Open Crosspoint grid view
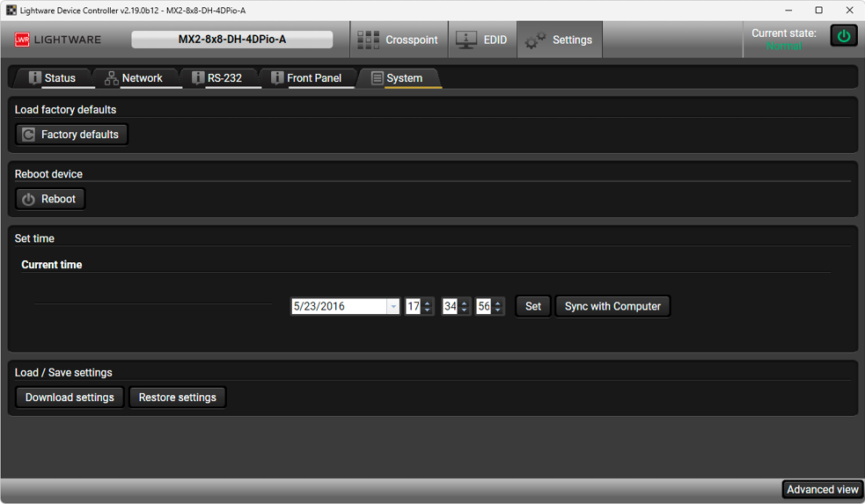 coord(398,40)
